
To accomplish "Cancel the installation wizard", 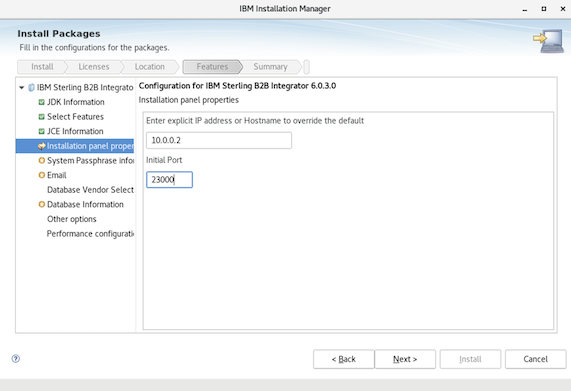I will tap(535, 359).
